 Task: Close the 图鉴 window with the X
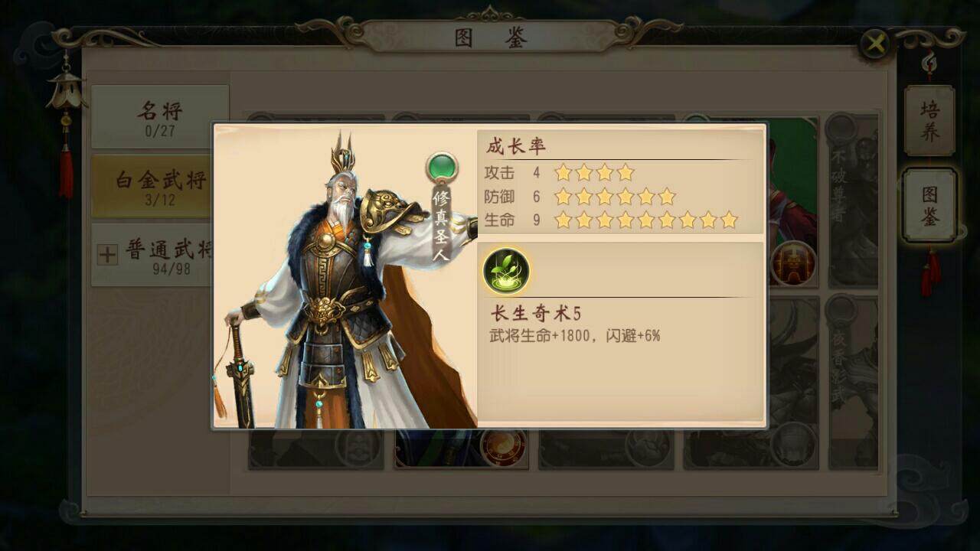[x=876, y=44]
